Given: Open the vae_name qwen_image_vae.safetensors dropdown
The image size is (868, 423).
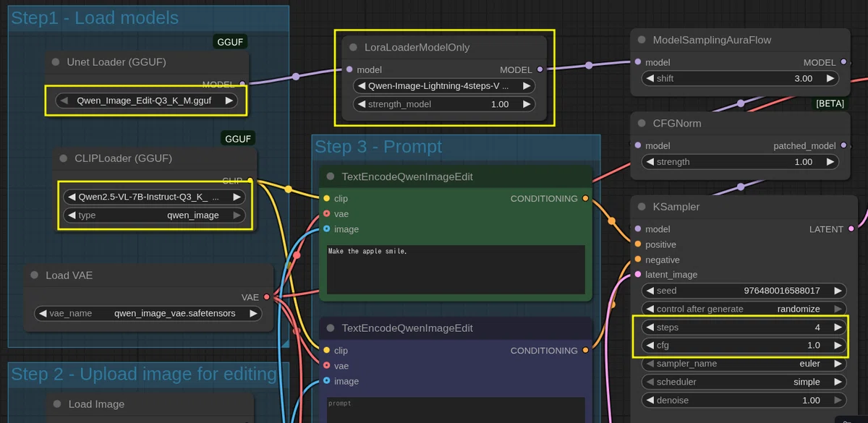Looking at the screenshot, I should [148, 314].
